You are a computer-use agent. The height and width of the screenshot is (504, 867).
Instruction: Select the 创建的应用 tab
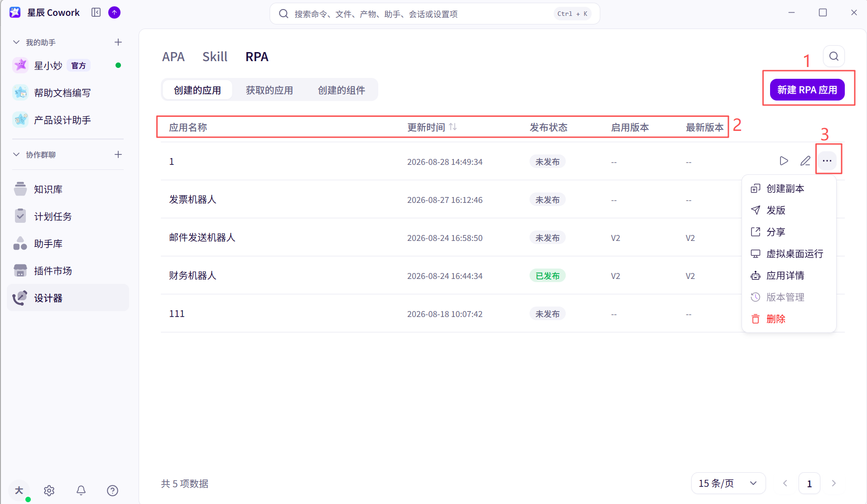pos(197,90)
